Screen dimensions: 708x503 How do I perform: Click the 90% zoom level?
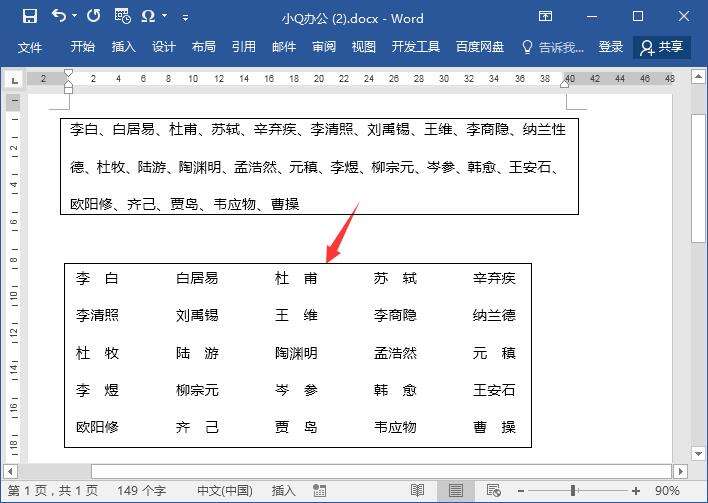[667, 490]
